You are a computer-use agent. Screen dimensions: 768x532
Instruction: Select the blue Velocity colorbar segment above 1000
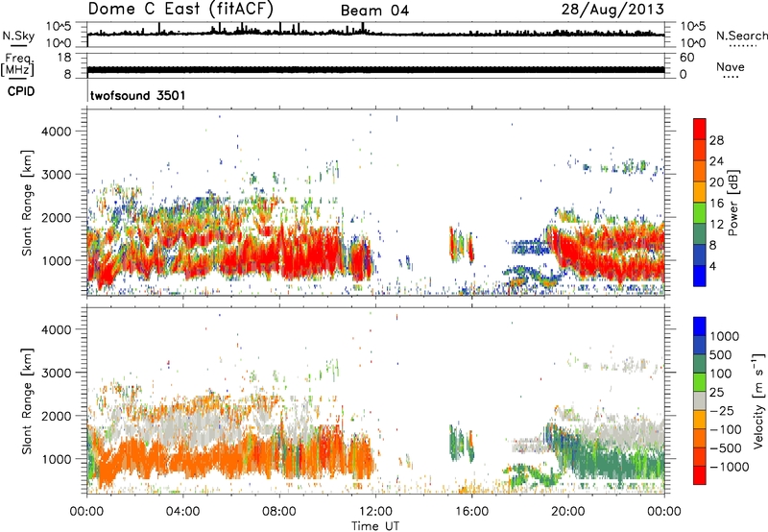(x=700, y=326)
